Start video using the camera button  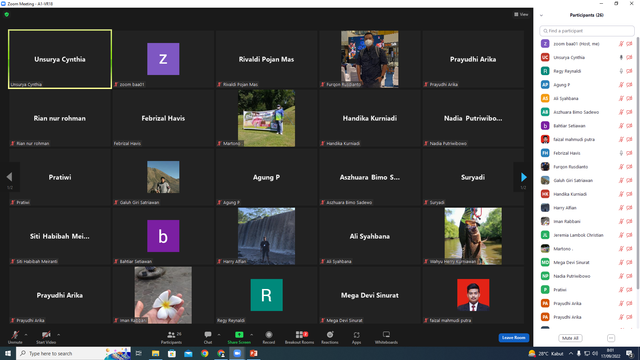coord(46,337)
